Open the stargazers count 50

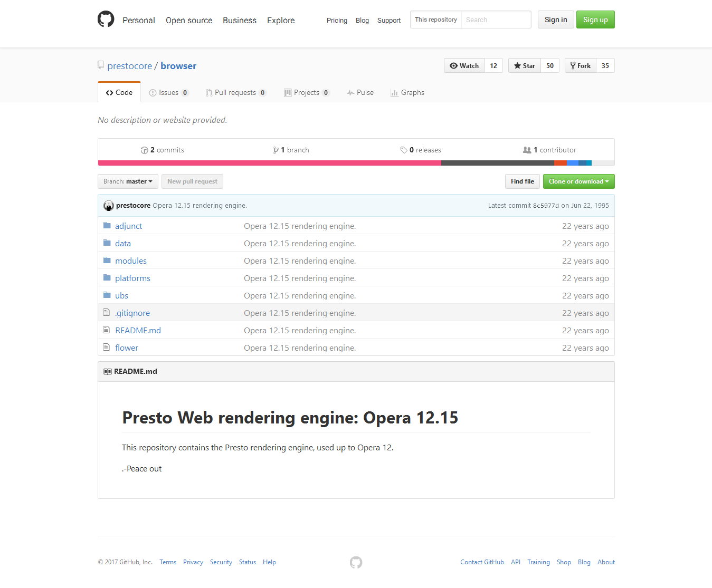pyautogui.click(x=550, y=65)
